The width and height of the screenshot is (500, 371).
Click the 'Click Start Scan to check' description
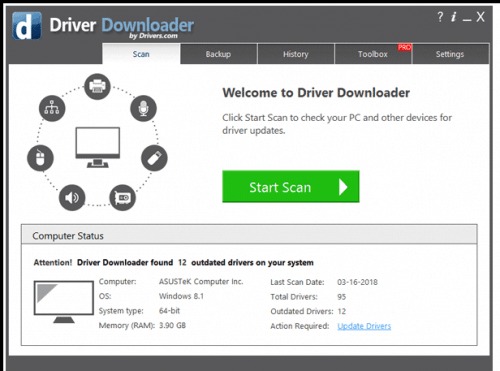coord(337,124)
